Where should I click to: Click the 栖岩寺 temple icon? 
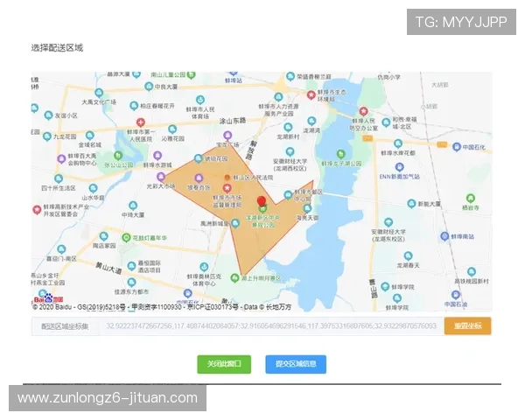point(471,198)
